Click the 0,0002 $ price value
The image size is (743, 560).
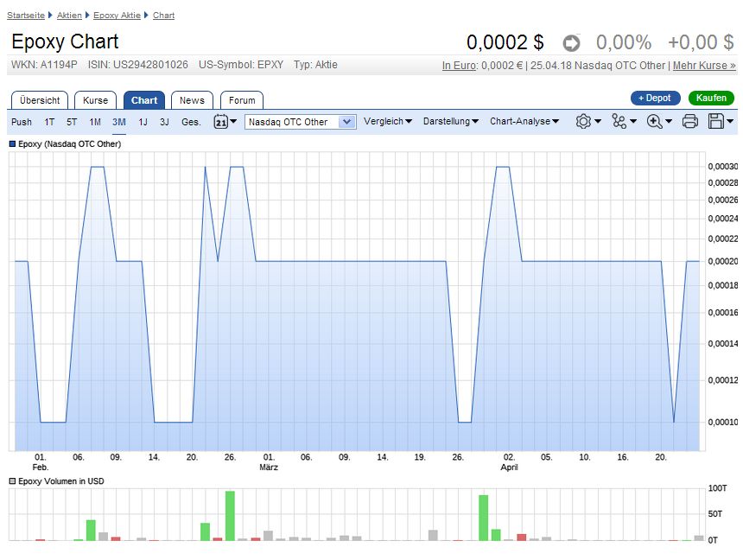pos(505,42)
